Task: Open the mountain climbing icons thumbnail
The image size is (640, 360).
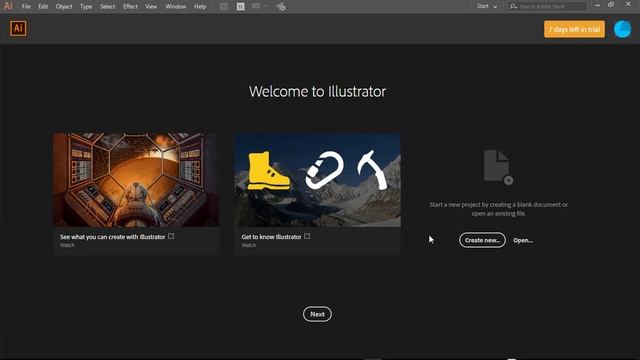Action: (318, 180)
